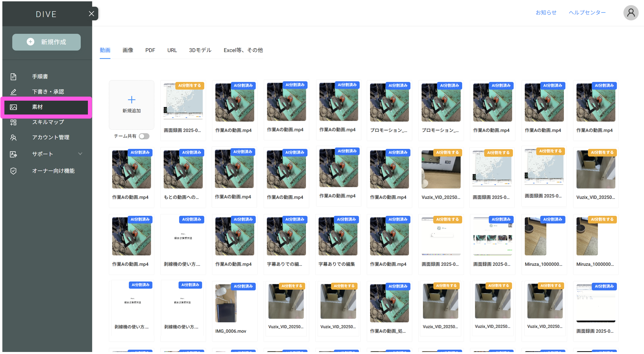Click the 素材 image icon in sidebar
The width and height of the screenshot is (644, 354).
[x=14, y=107]
